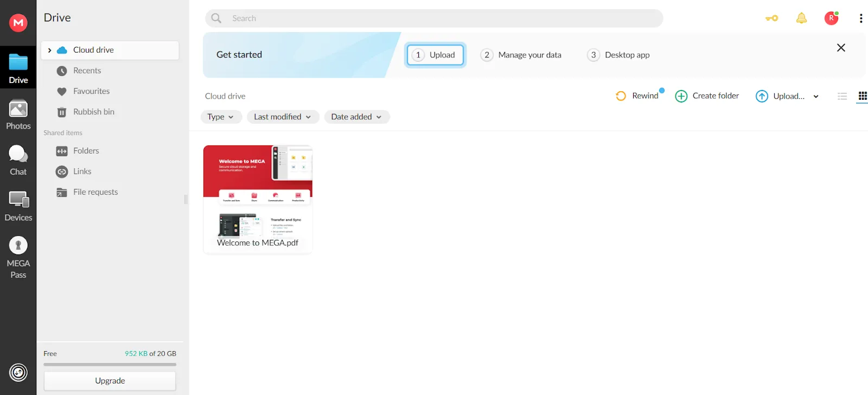Open notifications bell
868x395 pixels.
[801, 18]
